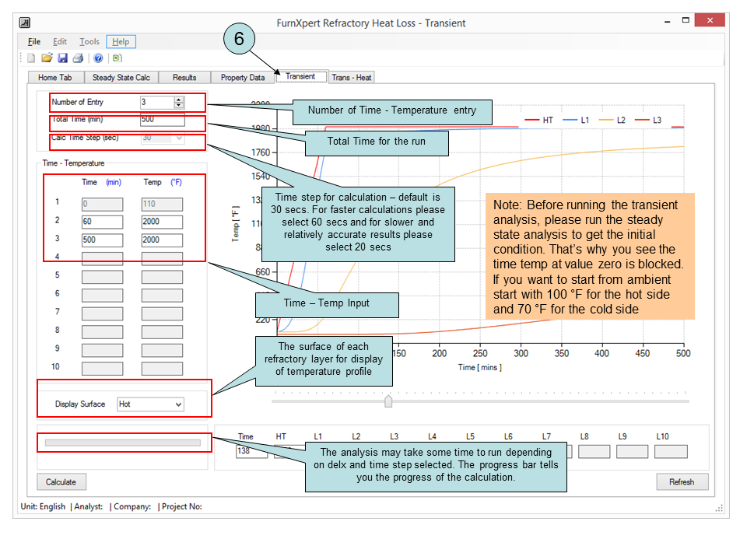Click the "Time [ mins ]" chart axis title

click(x=480, y=368)
